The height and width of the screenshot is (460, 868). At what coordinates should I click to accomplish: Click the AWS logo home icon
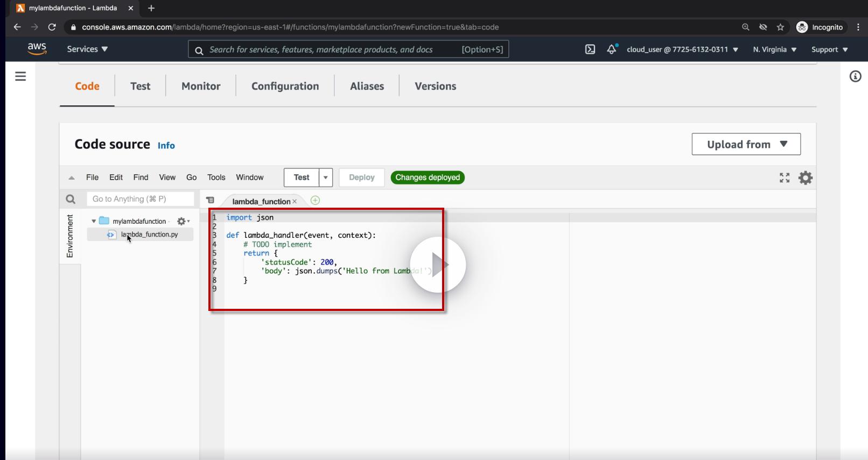[37, 49]
